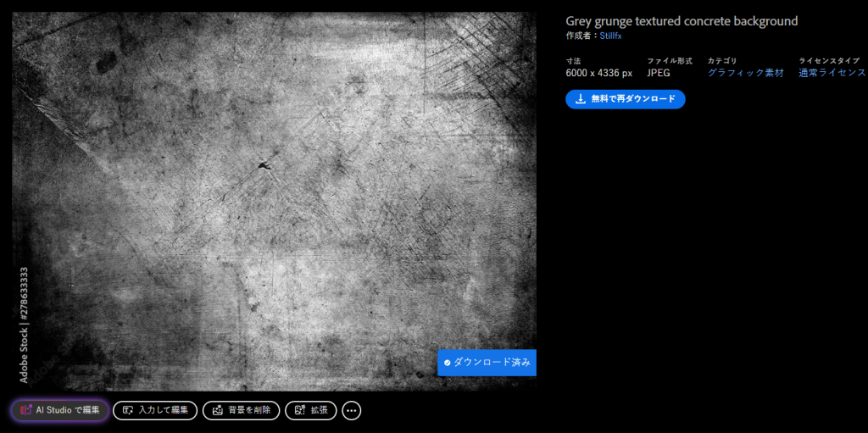This screenshot has width=868, height=433.
Task: Click the AI Studio icon in the edit button
Action: (x=25, y=410)
